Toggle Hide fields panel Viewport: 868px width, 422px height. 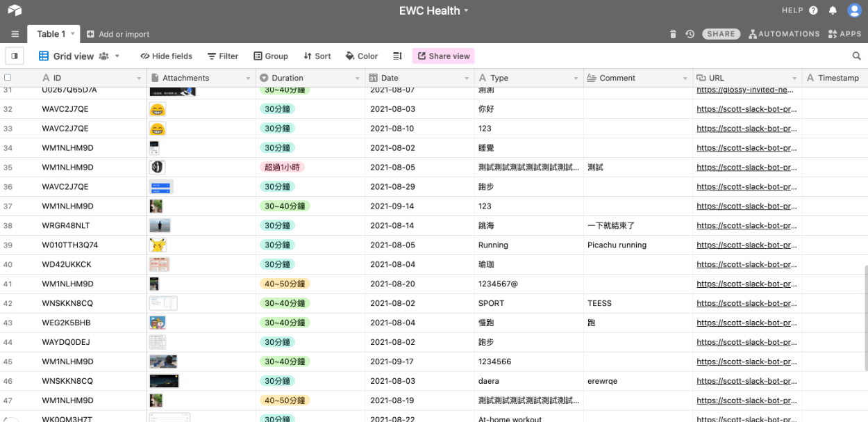[x=167, y=56]
